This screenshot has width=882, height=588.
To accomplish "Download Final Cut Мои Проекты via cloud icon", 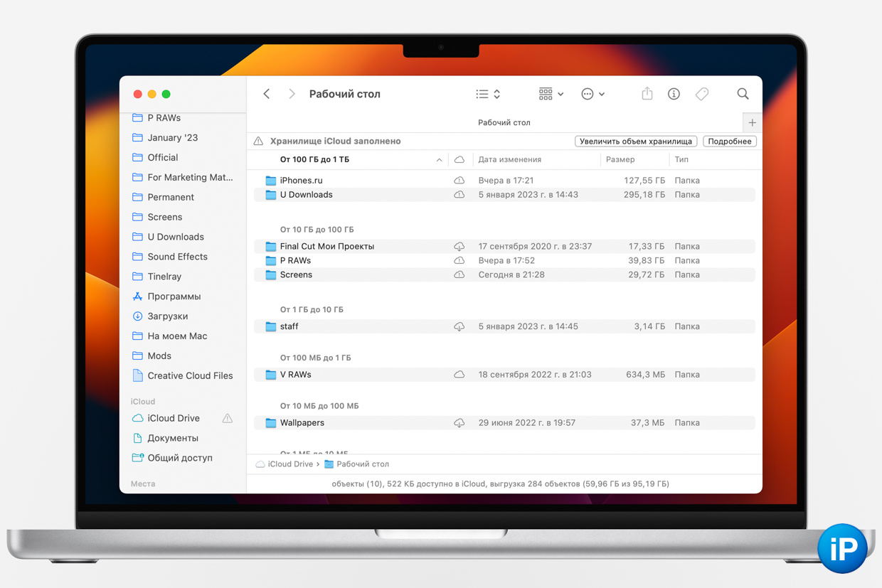I will tap(459, 247).
